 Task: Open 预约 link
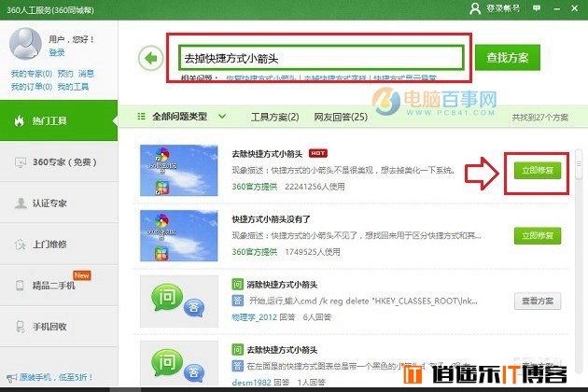pyautogui.click(x=65, y=74)
